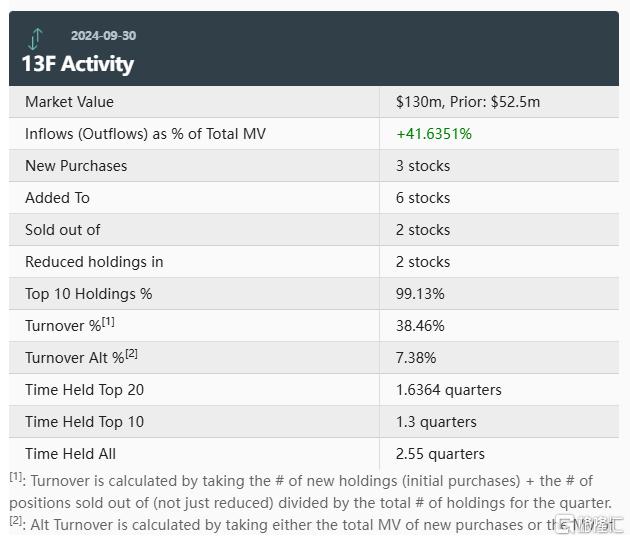Click the watermark logo in bottom corner
Image resolution: width=630 pixels, height=541 pixels.
589,525
